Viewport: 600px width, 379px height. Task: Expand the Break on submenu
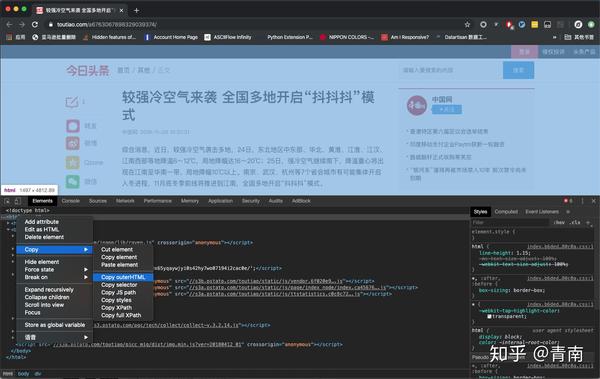(54, 277)
